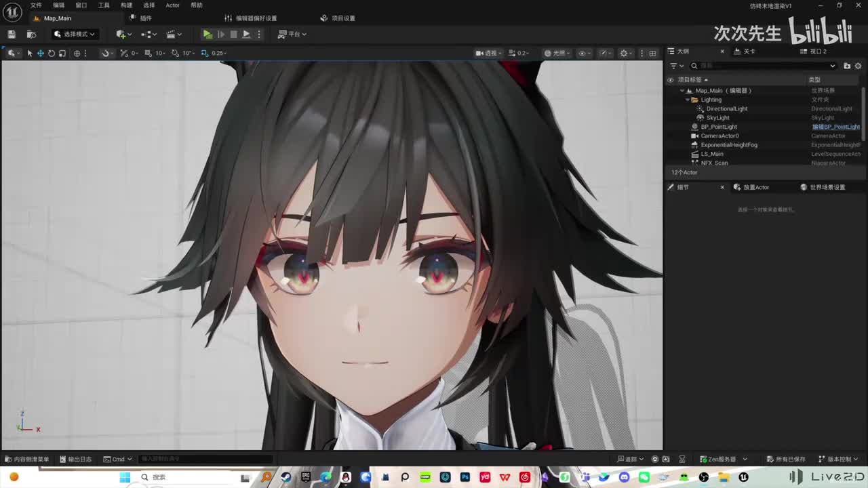The height and width of the screenshot is (488, 868).
Task: Open the 窗口 menu
Action: [x=81, y=5]
